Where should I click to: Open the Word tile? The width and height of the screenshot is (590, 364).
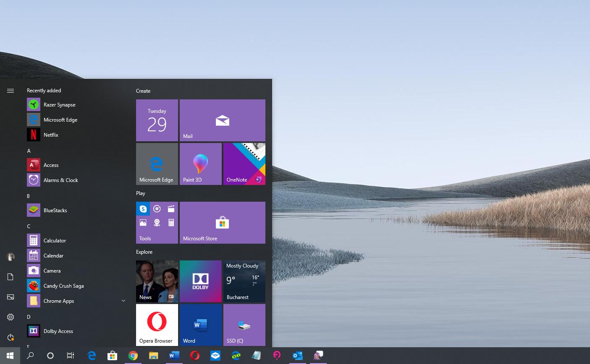pos(201,325)
